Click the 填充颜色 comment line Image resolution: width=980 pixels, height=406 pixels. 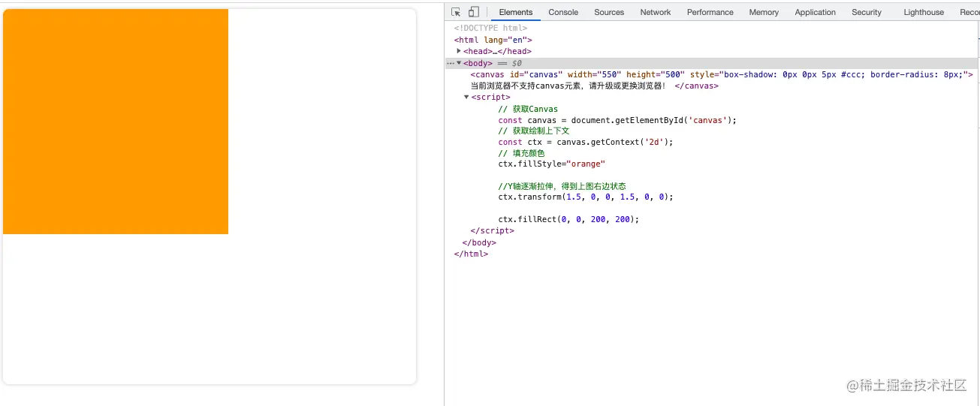click(521, 153)
